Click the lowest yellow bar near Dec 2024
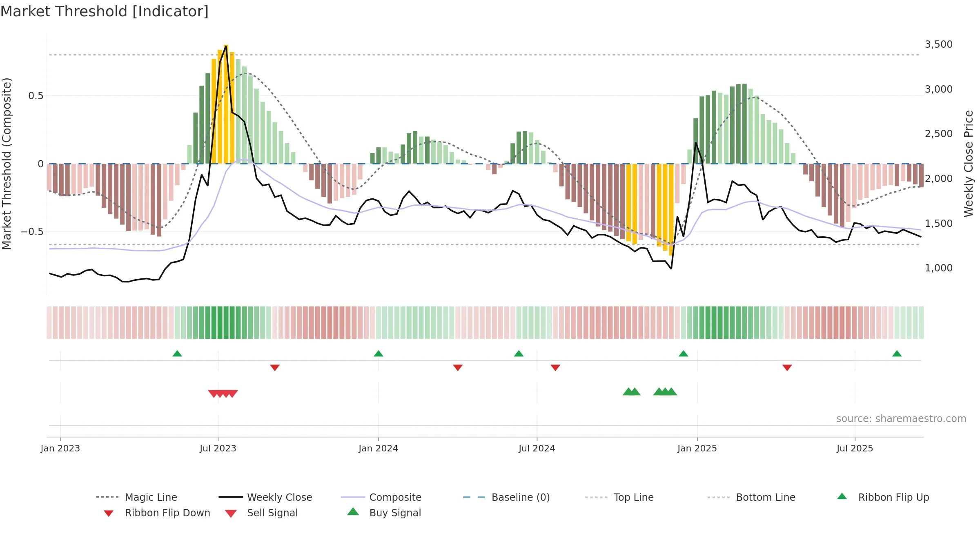The width and height of the screenshot is (980, 551). coord(671,210)
